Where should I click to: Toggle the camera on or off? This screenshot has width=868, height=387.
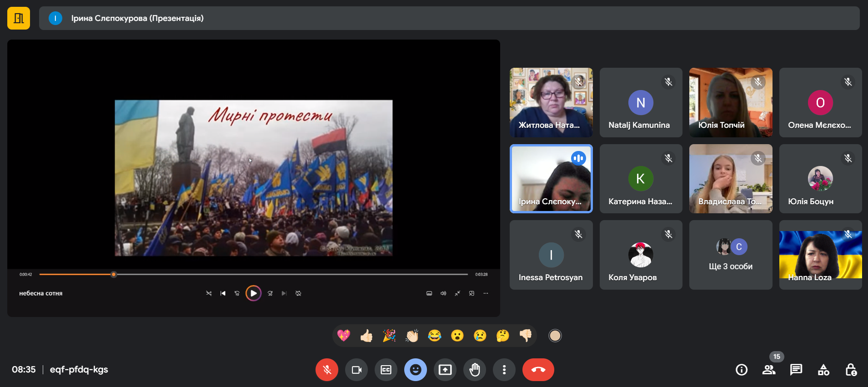(x=356, y=370)
